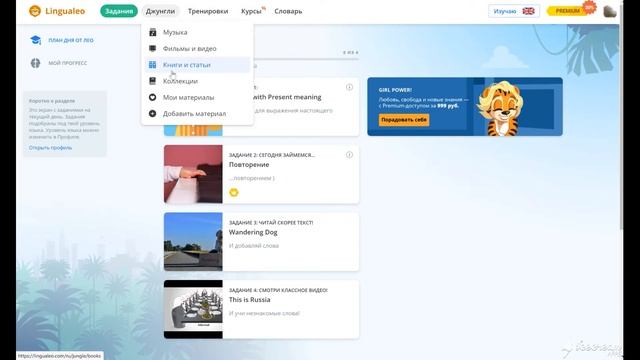Click 'Задание 4: Смотри классное видео!' label

(278, 290)
